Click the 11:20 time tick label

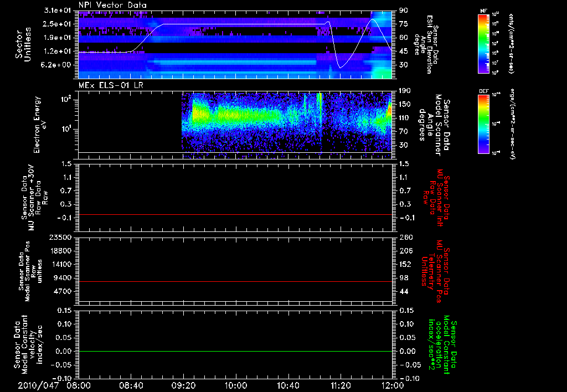pyautogui.click(x=341, y=385)
